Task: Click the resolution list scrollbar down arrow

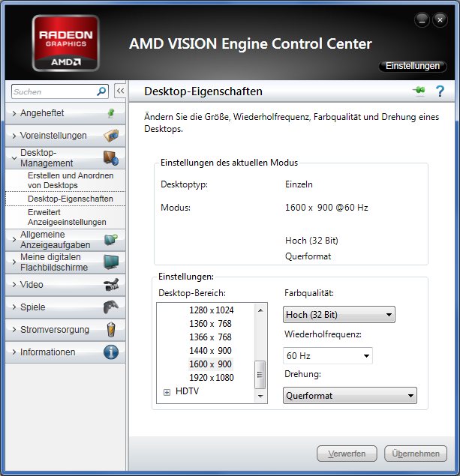Action: 260,396
